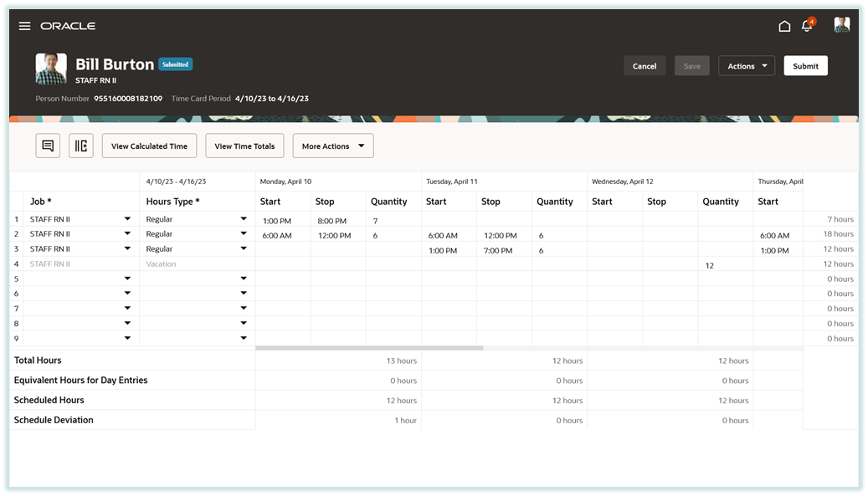Click the Monday Start cell showing 1:00 PM
This screenshot has height=496, width=868.
pos(278,220)
